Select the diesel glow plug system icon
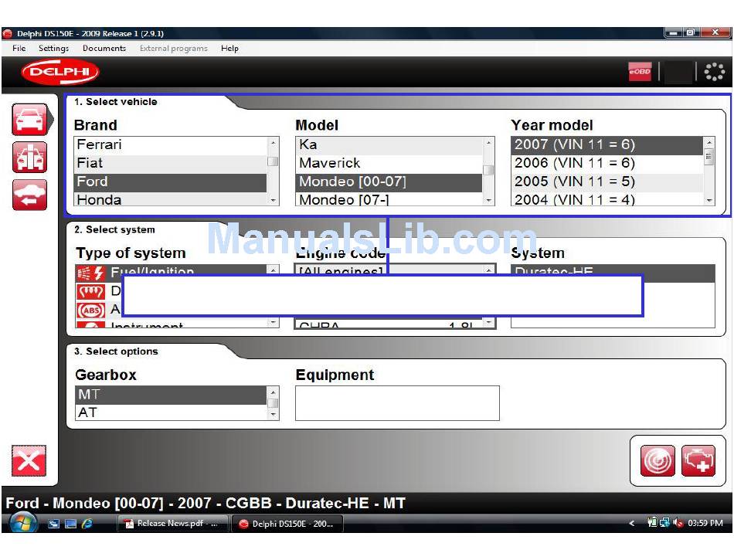This screenshot has width=734, height=560. click(x=91, y=292)
